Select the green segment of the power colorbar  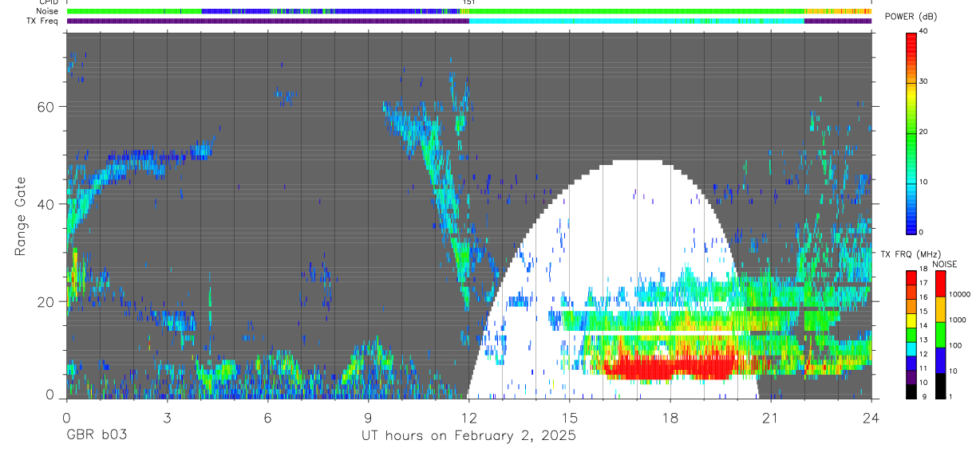(x=911, y=136)
